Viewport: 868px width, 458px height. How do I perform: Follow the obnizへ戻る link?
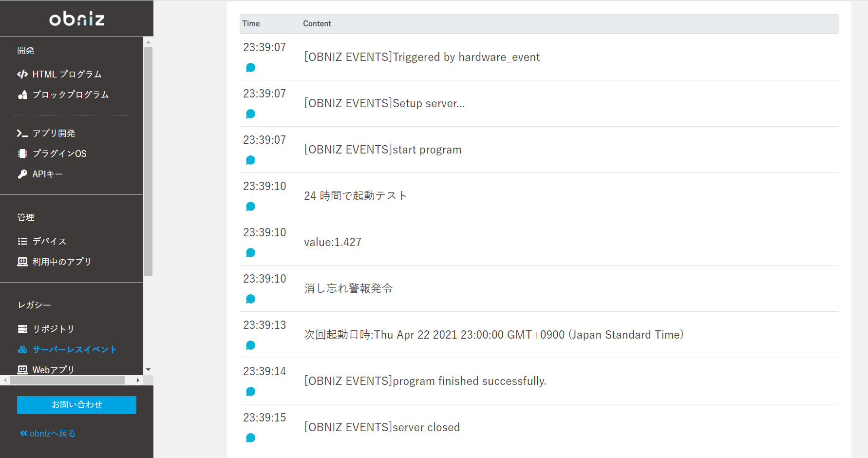click(48, 433)
